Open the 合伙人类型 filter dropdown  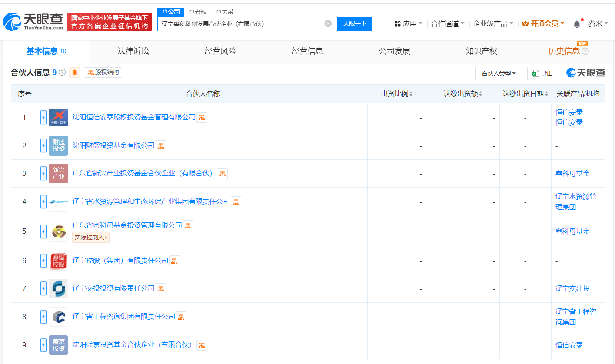point(499,73)
